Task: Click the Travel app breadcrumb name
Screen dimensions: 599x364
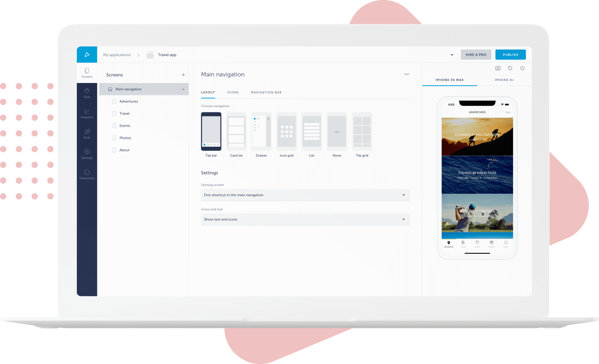Action: pyautogui.click(x=167, y=55)
